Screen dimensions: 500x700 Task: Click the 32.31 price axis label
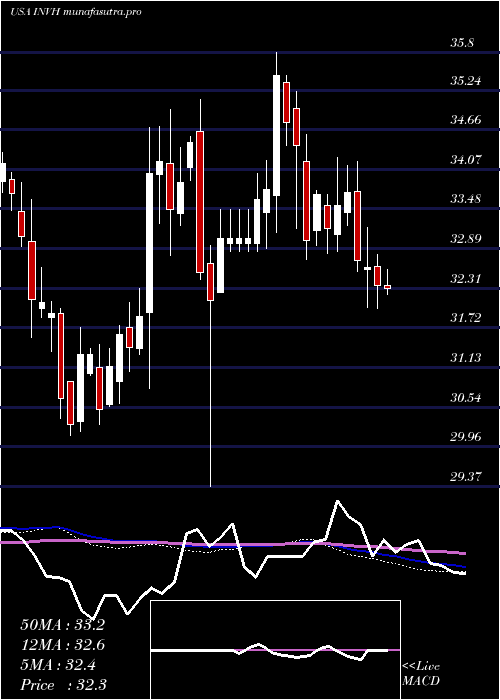click(x=466, y=279)
